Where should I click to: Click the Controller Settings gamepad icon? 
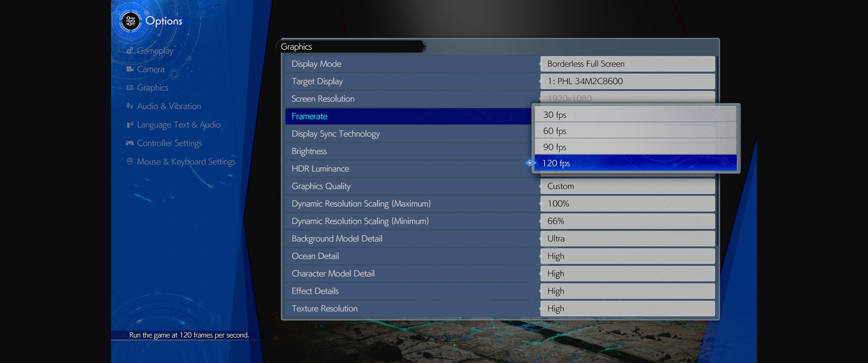pyautogui.click(x=129, y=143)
